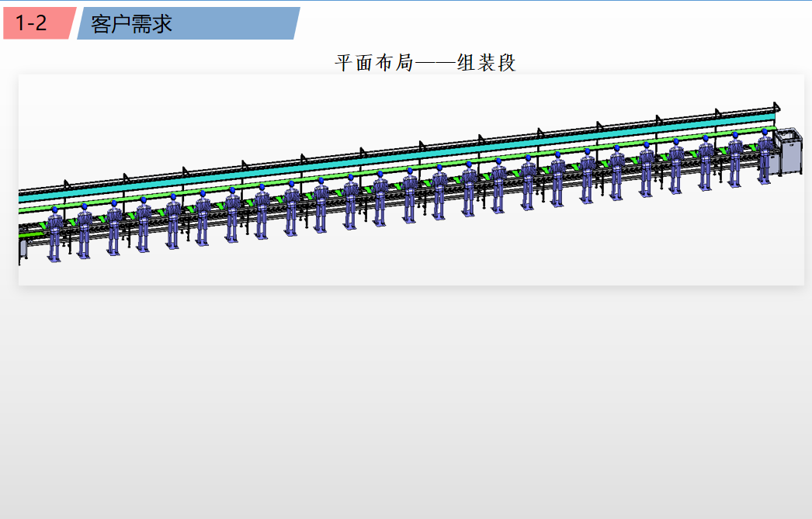Image resolution: width=812 pixels, height=519 pixels.
Task: Click the "客户需求" heading text
Action: (x=131, y=24)
